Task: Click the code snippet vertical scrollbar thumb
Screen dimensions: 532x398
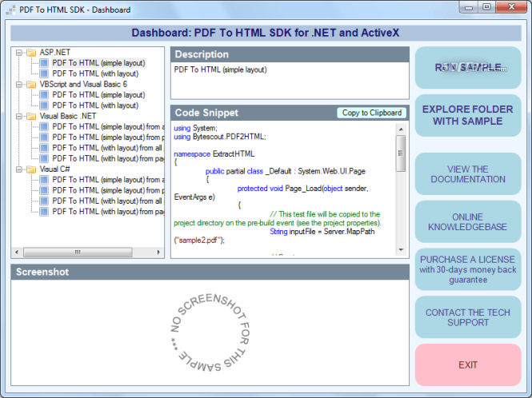Action: 401,153
